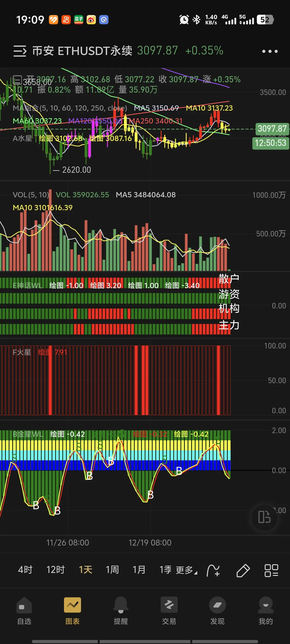Select the 1天 daily timeframe

[86, 570]
